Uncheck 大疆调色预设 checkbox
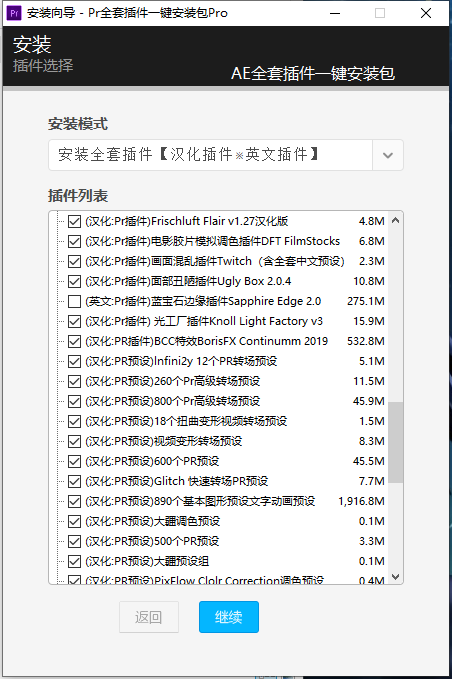This screenshot has height=679, width=452. (74, 521)
